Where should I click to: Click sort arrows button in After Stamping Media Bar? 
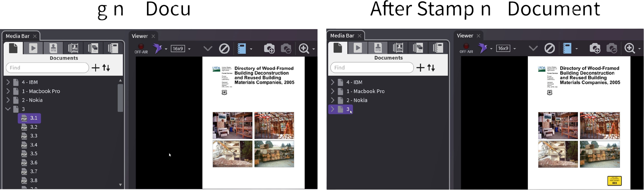point(431,68)
